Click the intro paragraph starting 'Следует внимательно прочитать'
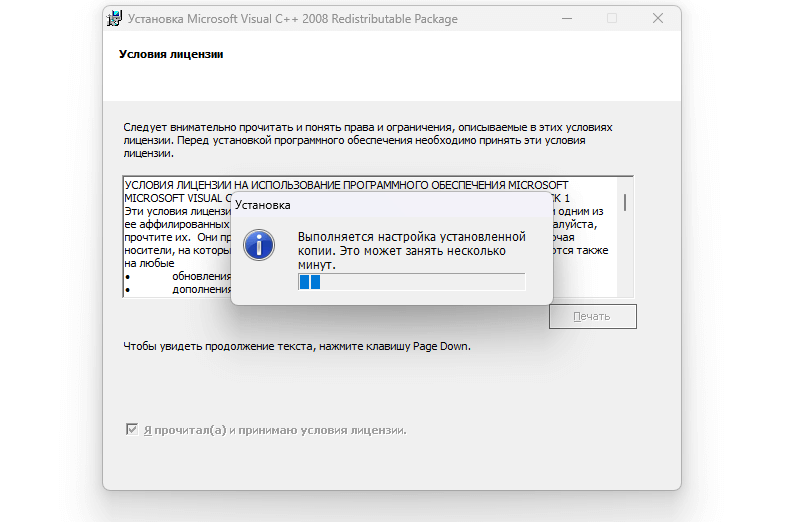 (367, 140)
